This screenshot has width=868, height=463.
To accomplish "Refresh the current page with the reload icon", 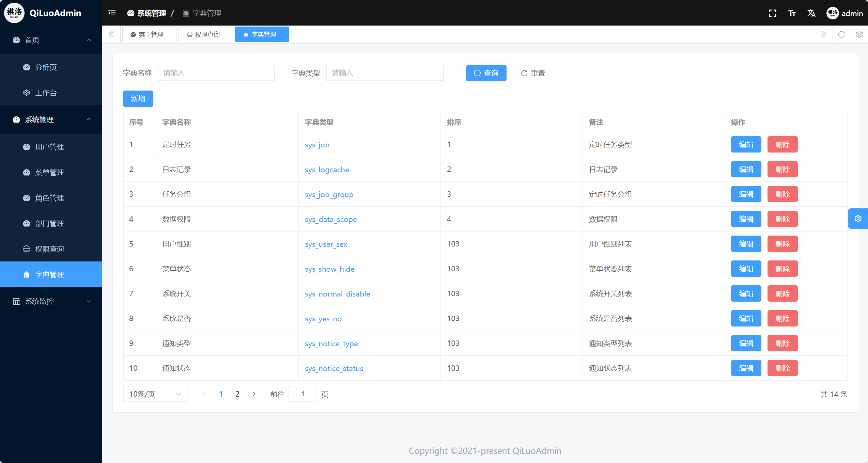I will click(x=841, y=34).
